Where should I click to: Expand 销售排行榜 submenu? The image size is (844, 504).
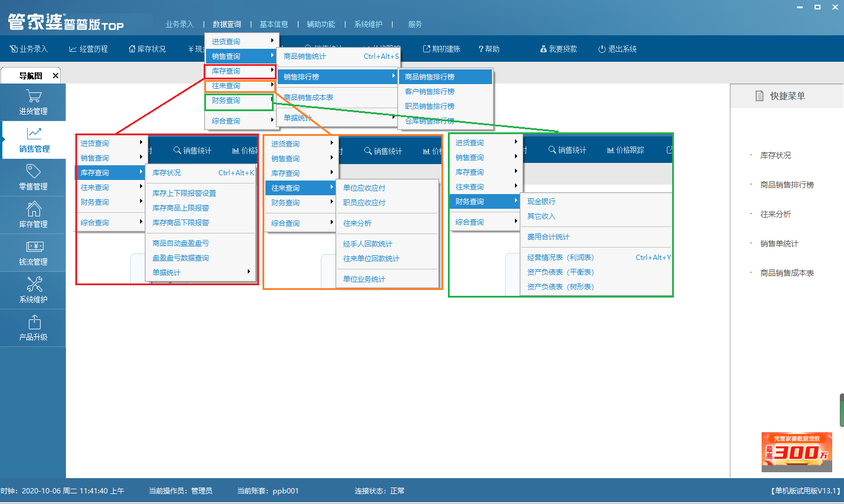click(338, 76)
